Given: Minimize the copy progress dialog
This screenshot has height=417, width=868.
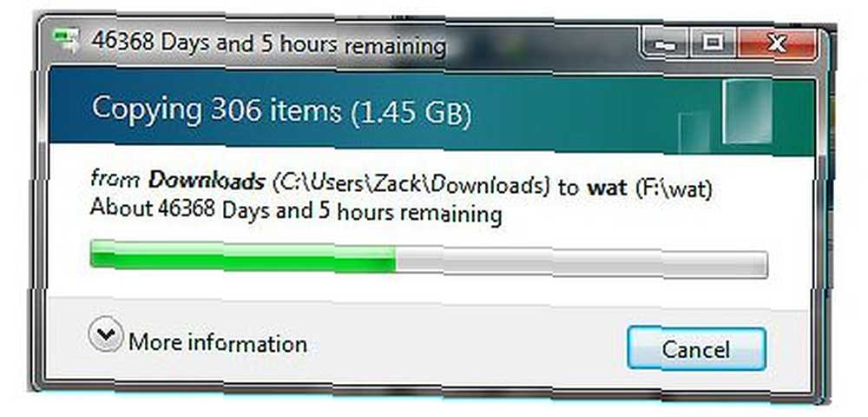Looking at the screenshot, I should point(666,43).
